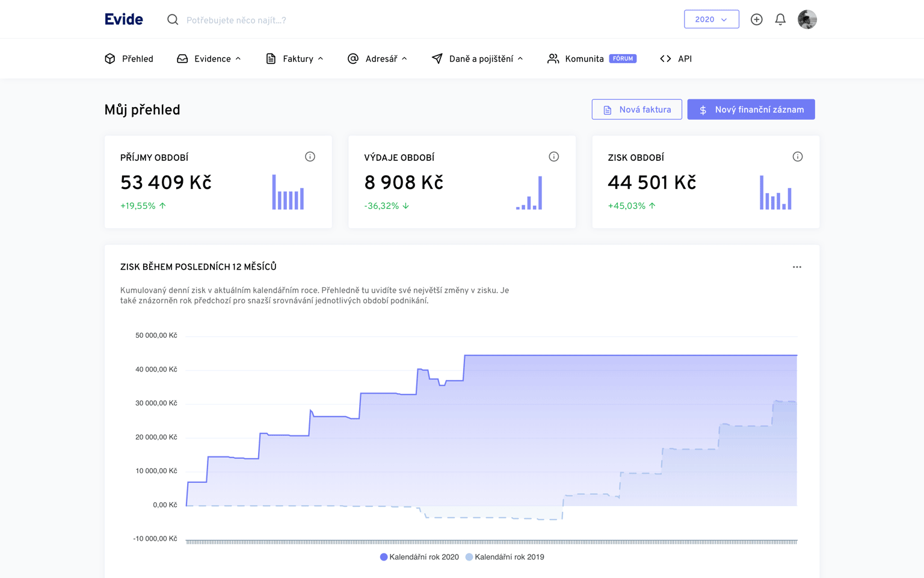Show info for Výdaje období card
Viewport: 924px width, 578px height.
click(x=553, y=157)
